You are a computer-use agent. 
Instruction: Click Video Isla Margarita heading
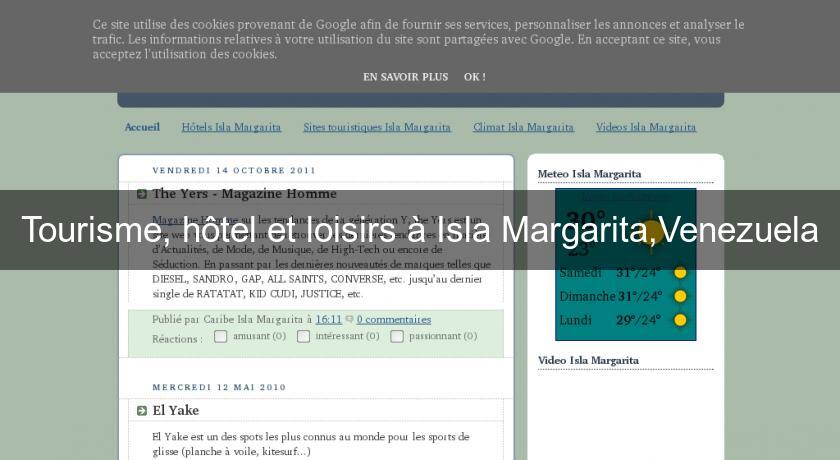tap(588, 360)
